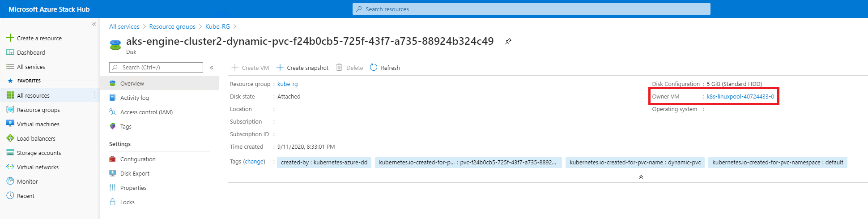The height and width of the screenshot is (219, 868).
Task: Go to Resource groups in breadcrumb
Action: pos(172,26)
